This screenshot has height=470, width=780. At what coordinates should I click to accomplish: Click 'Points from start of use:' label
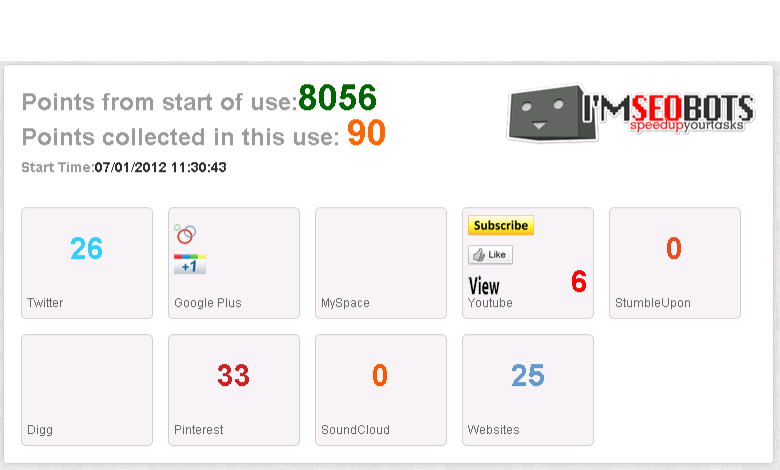[x=160, y=102]
